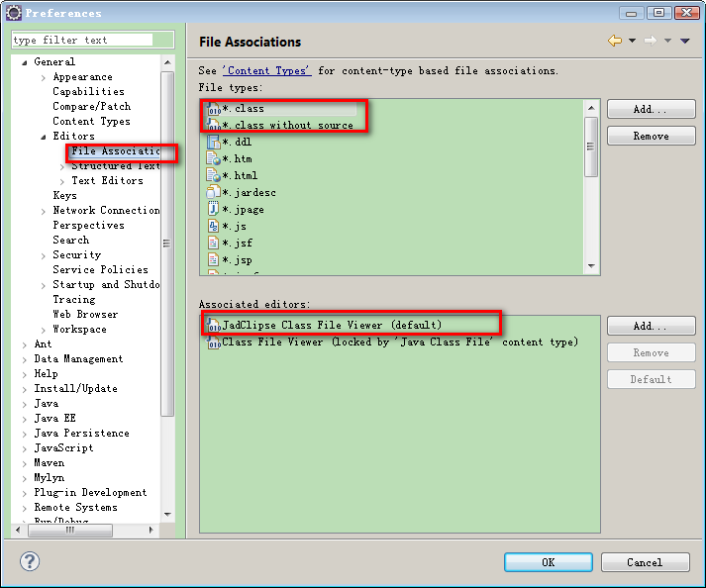Expand the Java node

tap(25, 404)
